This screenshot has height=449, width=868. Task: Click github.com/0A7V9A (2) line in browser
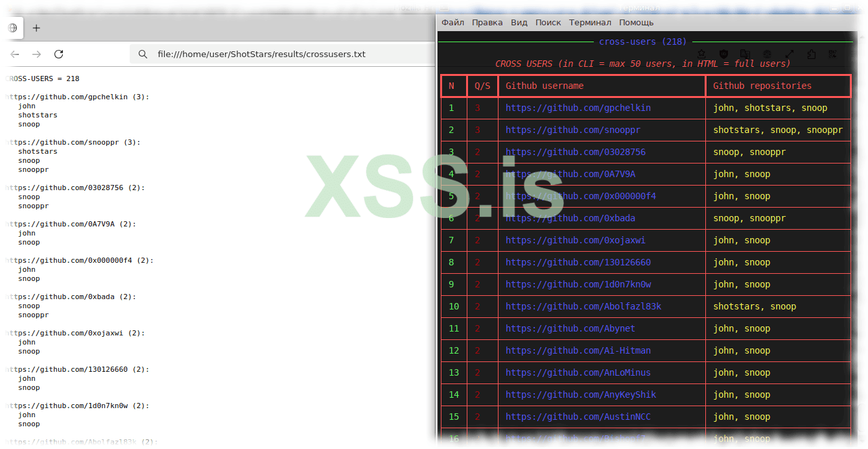(x=71, y=224)
